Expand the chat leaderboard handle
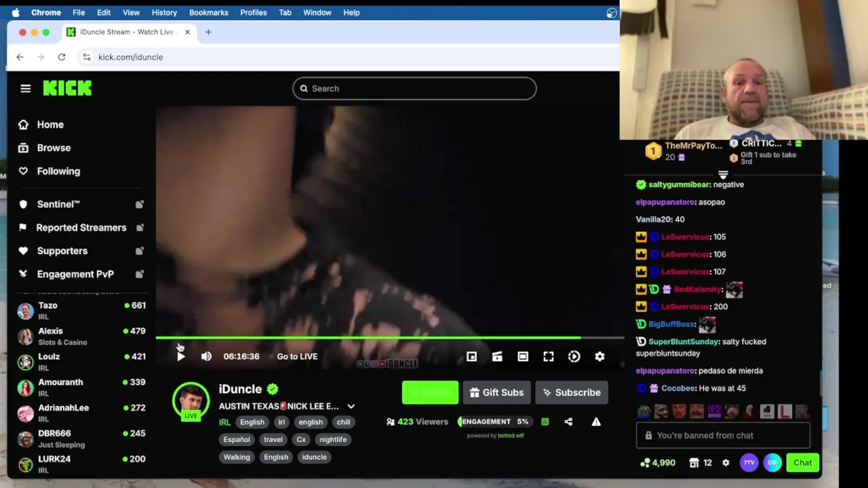Screen dimensions: 868x488 723,175
